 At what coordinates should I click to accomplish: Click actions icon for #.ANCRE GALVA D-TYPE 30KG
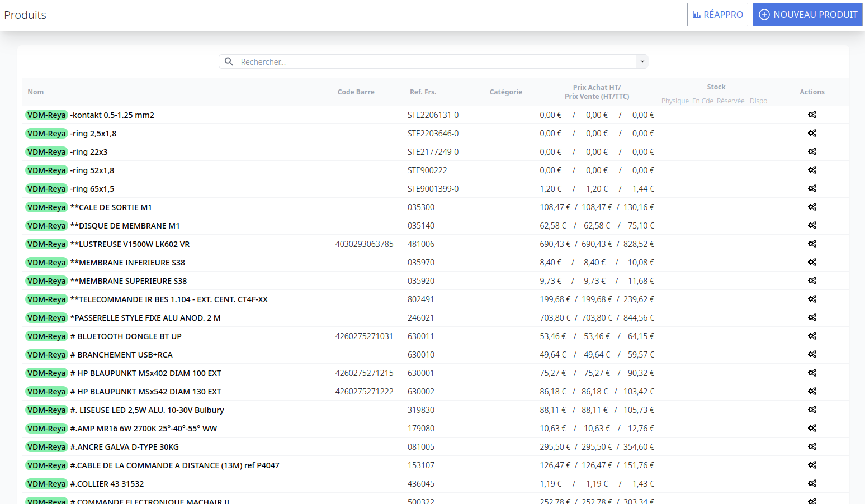click(812, 446)
